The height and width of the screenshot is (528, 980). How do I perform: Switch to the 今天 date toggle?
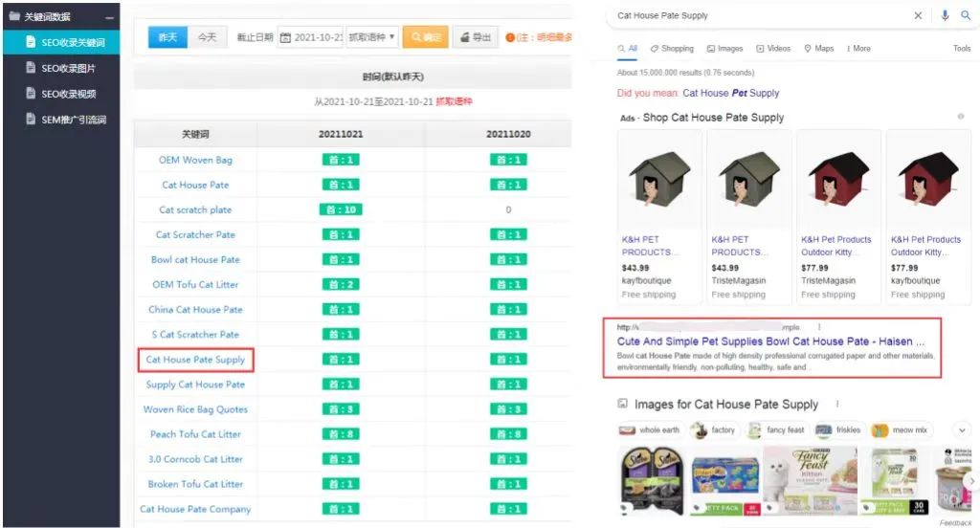point(207,37)
